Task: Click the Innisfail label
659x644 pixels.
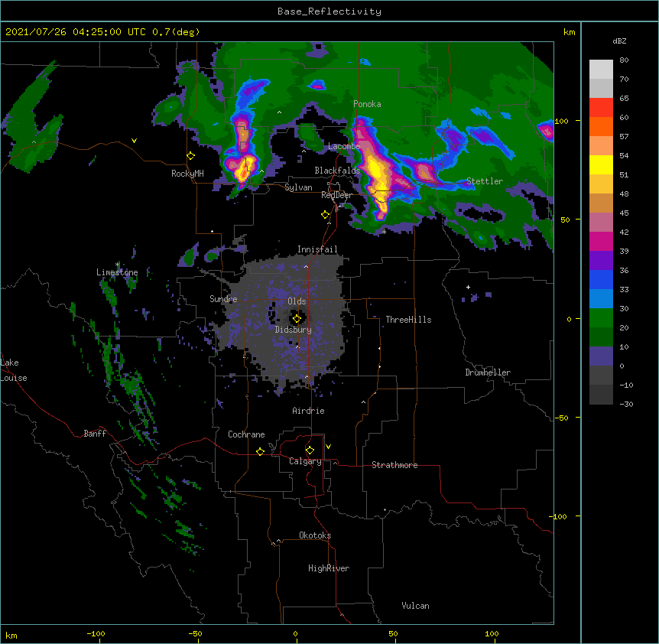Action: [x=317, y=249]
